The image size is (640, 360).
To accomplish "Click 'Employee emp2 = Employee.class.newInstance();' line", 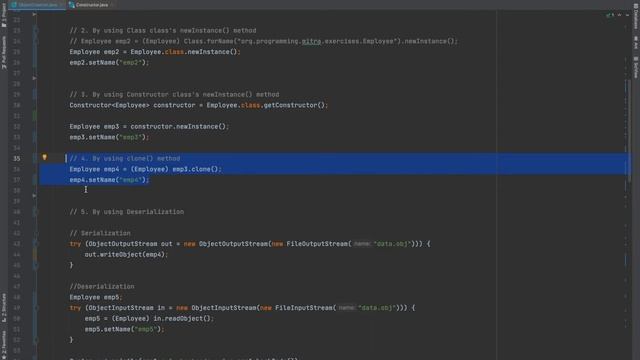I will pos(155,52).
